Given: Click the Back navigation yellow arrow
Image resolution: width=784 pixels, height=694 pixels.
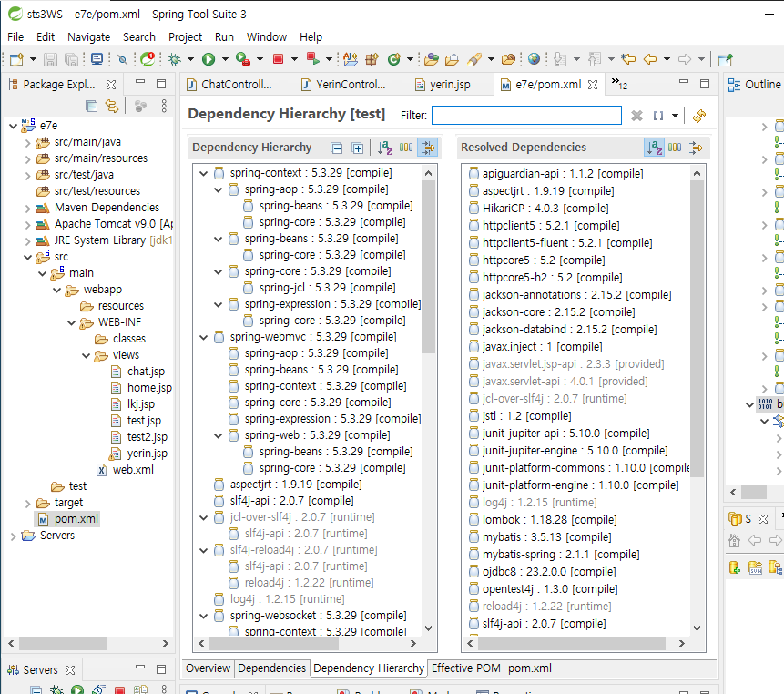Looking at the screenshot, I should click(650, 59).
